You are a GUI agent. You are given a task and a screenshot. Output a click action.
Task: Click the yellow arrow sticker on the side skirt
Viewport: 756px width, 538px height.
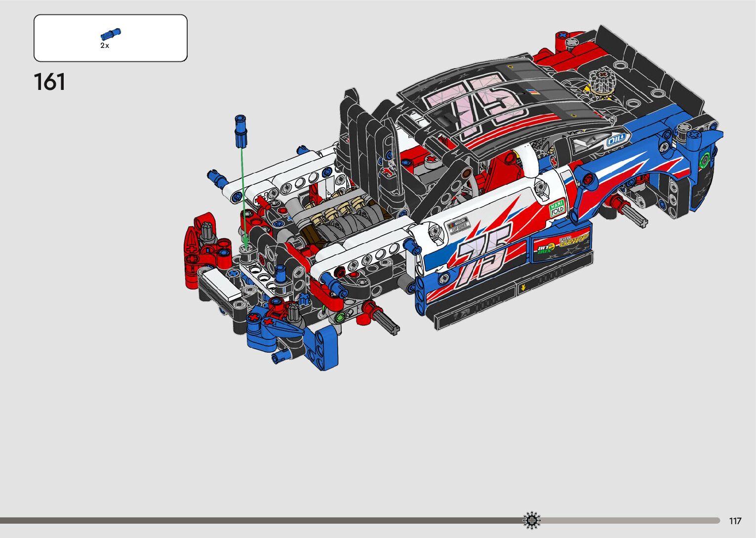(522, 288)
